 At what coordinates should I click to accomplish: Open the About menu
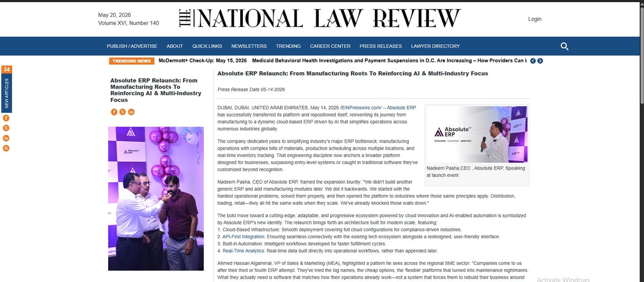pos(175,46)
